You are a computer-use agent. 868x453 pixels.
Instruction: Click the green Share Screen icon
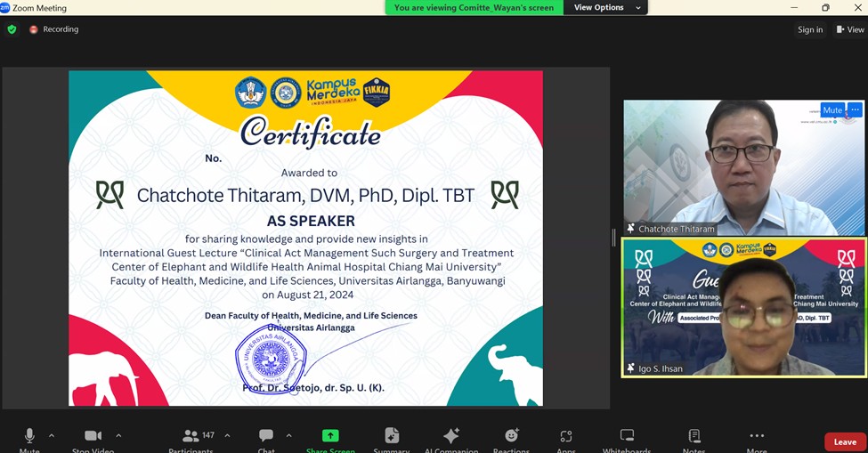(330, 436)
